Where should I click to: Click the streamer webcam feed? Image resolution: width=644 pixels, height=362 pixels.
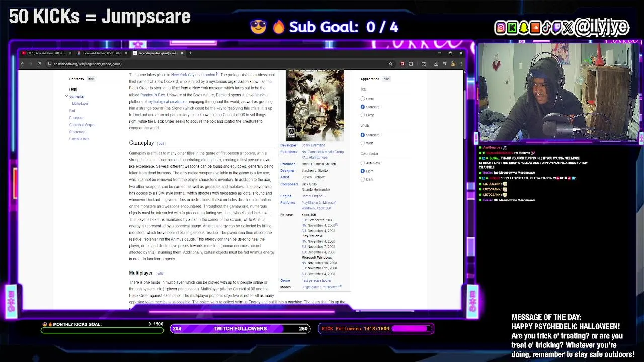click(558, 93)
